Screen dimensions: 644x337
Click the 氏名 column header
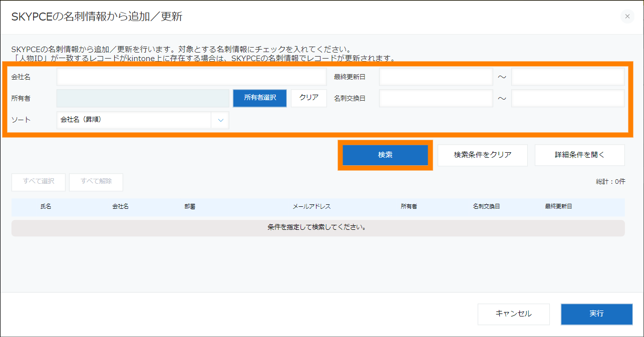(46, 207)
